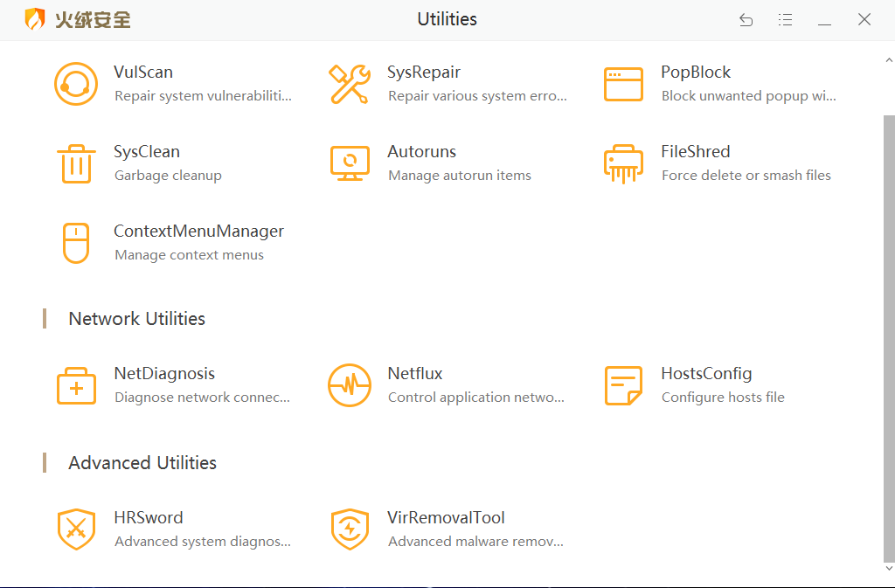Click the vertical scrollbar thumb
This screenshot has width=895, height=588.
pos(889,339)
